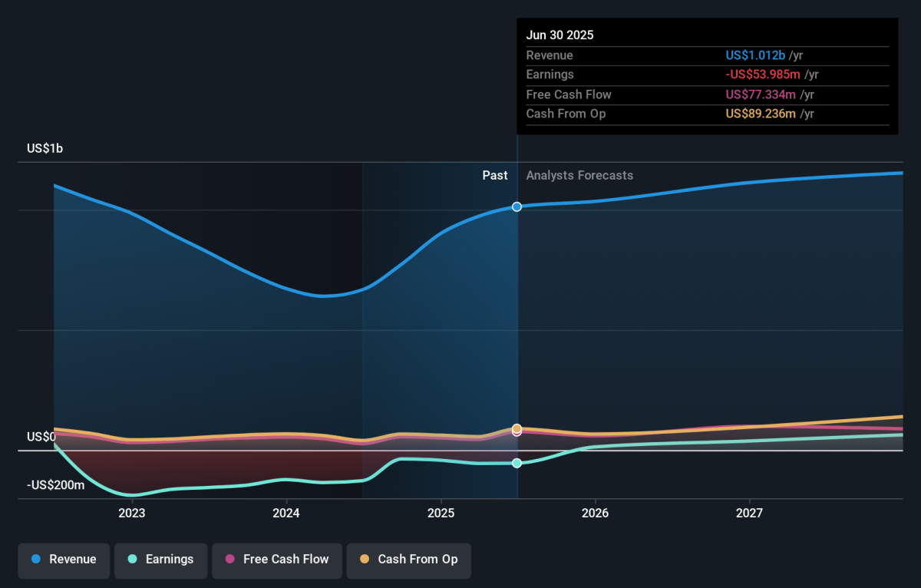Click the blue Revenue legend dot
Viewport: 921px width, 588px height.
[x=36, y=560]
